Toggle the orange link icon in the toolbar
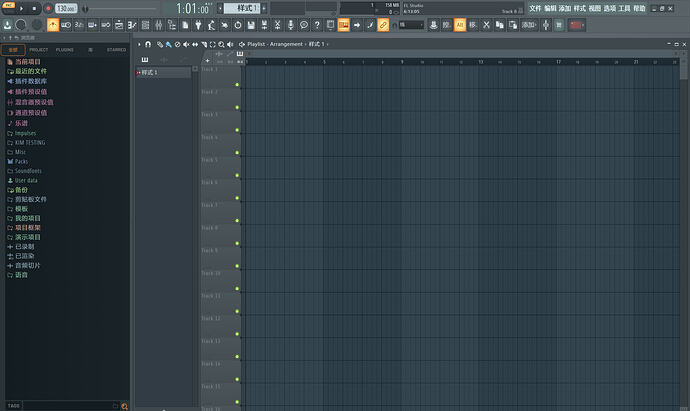The height and width of the screenshot is (411, 690). (383, 25)
